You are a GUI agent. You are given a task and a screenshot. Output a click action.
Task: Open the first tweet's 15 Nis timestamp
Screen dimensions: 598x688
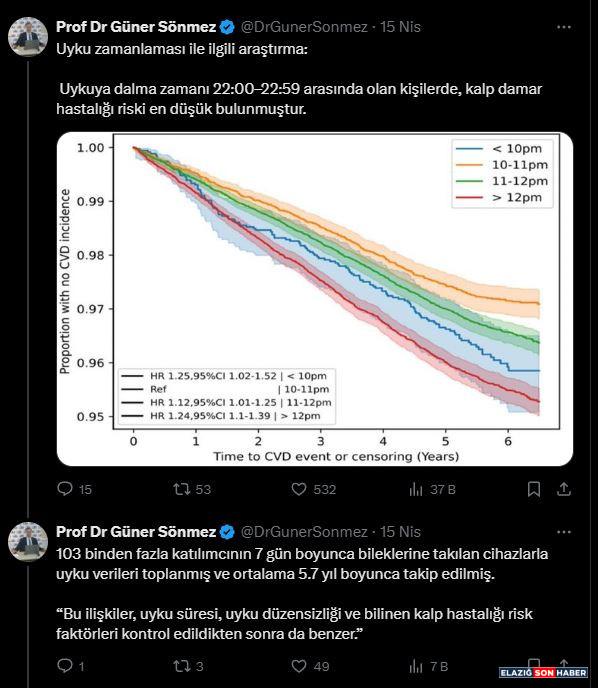(400, 27)
